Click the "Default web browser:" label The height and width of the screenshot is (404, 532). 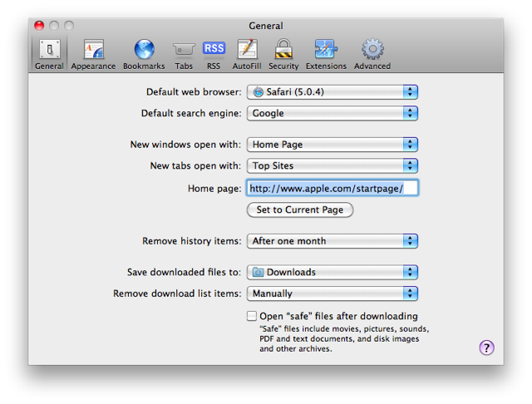pyautogui.click(x=194, y=92)
